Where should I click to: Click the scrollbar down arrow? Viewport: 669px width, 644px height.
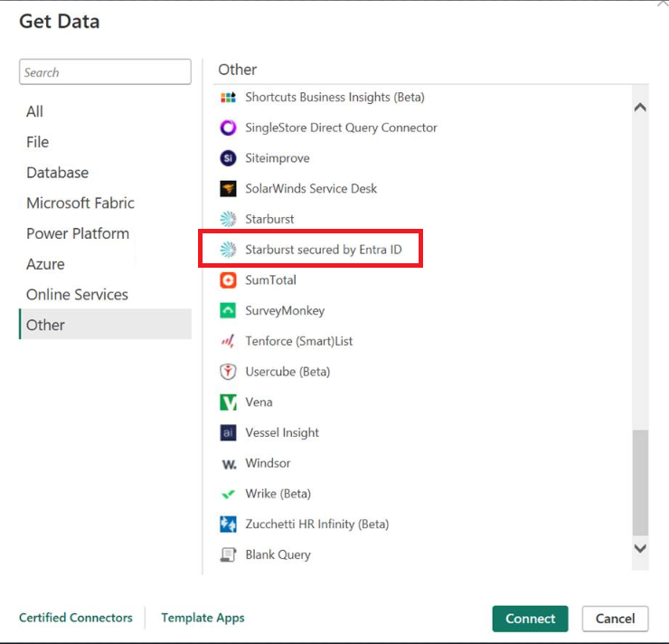(640, 548)
